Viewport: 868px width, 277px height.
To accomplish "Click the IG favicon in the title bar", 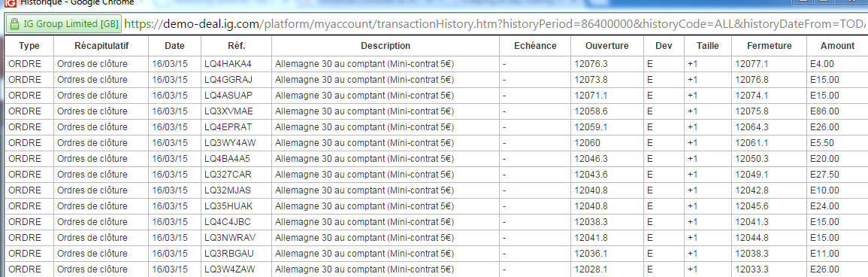I will point(10,3).
